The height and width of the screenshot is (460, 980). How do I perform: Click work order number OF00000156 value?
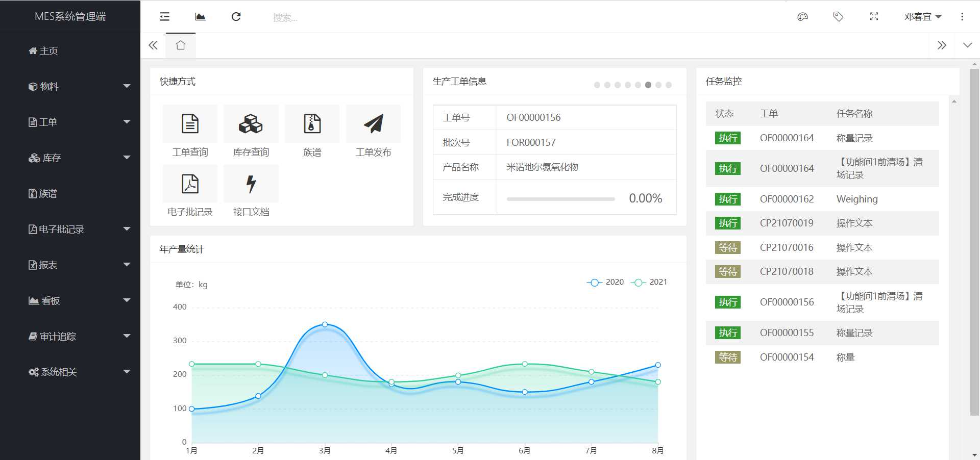point(533,118)
